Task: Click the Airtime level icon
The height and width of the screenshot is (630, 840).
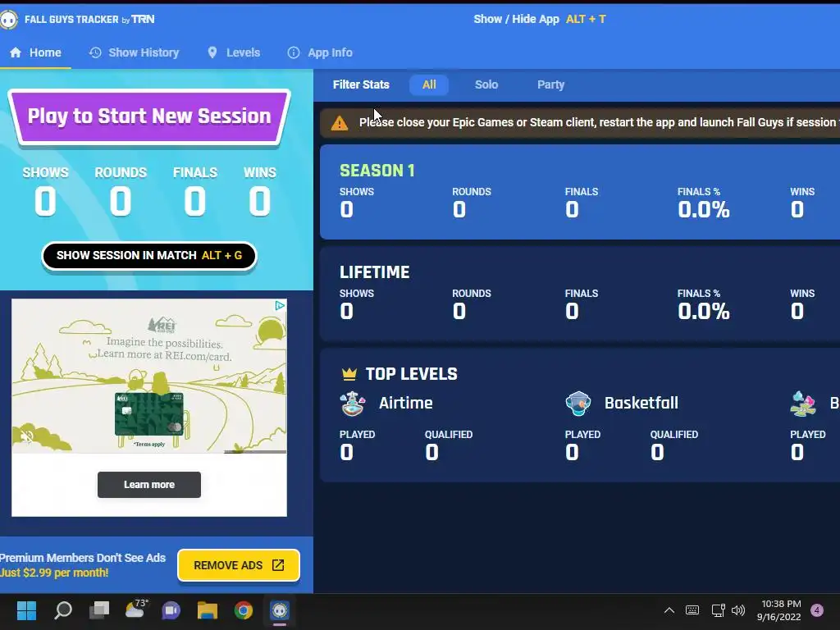Action: pos(353,404)
